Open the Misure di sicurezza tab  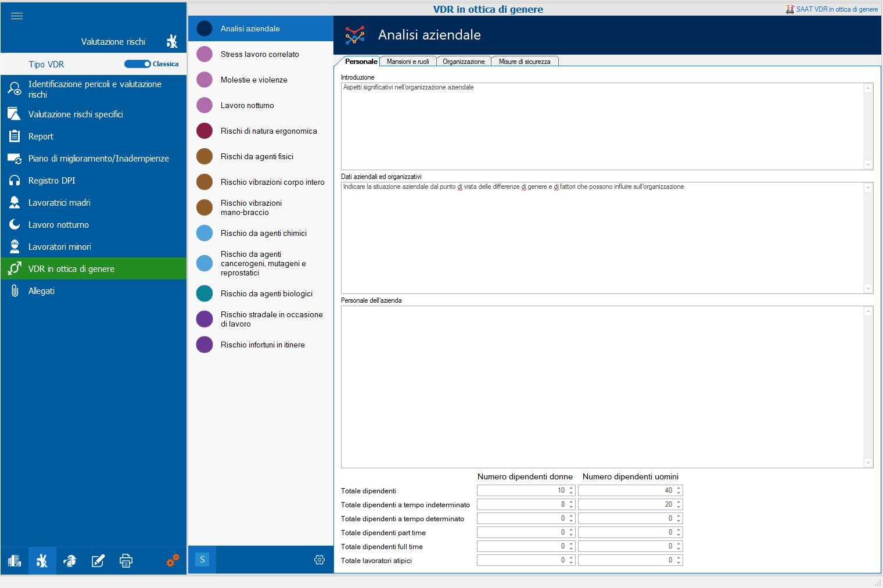[x=524, y=62]
